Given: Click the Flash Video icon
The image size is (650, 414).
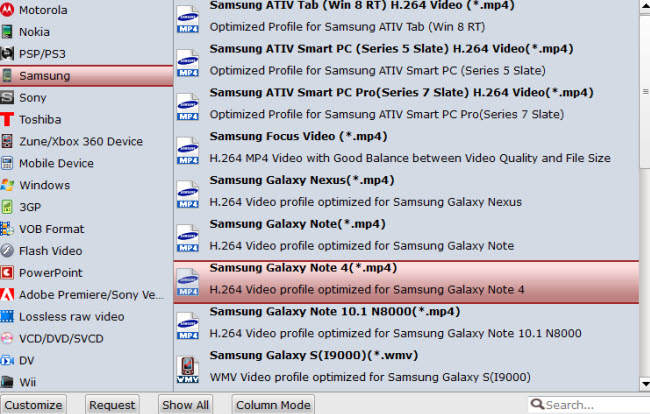Looking at the screenshot, I should click(x=7, y=251).
